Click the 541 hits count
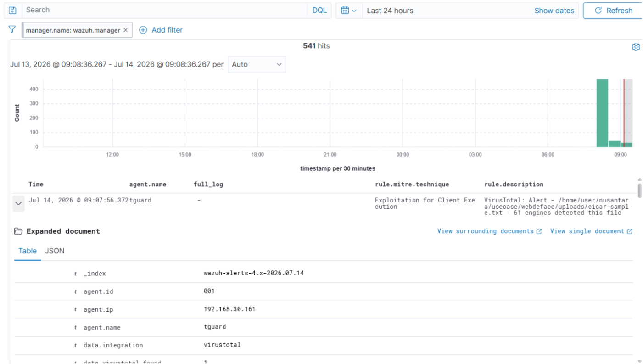Viewport: 643px width, 364px height. [316, 46]
